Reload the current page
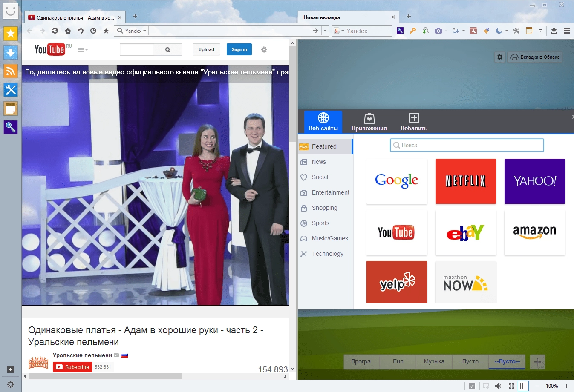574x392 pixels. click(55, 31)
